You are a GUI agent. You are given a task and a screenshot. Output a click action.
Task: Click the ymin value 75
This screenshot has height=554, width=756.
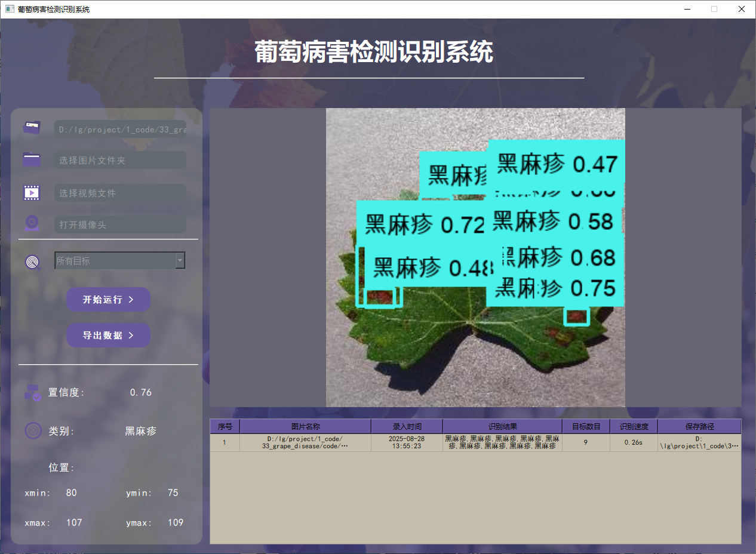coord(173,493)
